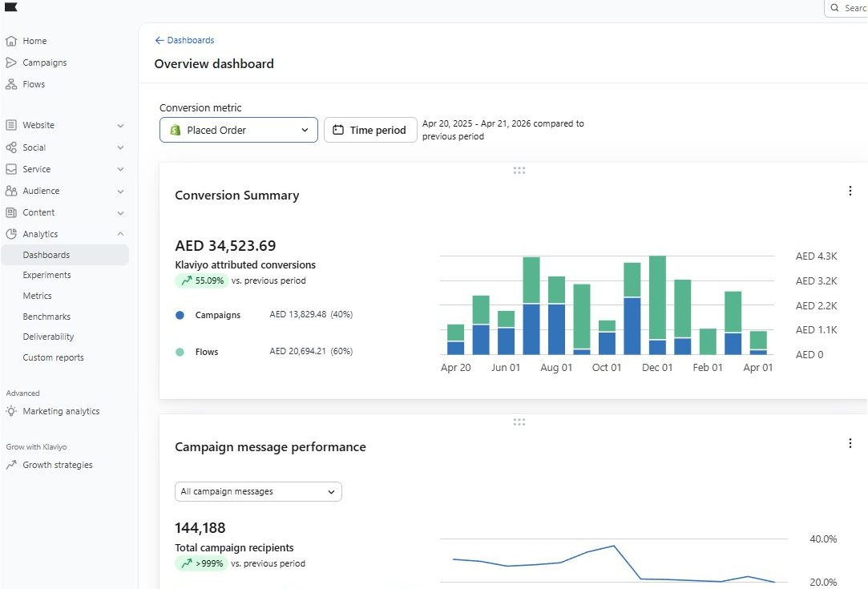The width and height of the screenshot is (868, 589).
Task: Click the Flows hierarchy icon
Action: pos(11,84)
